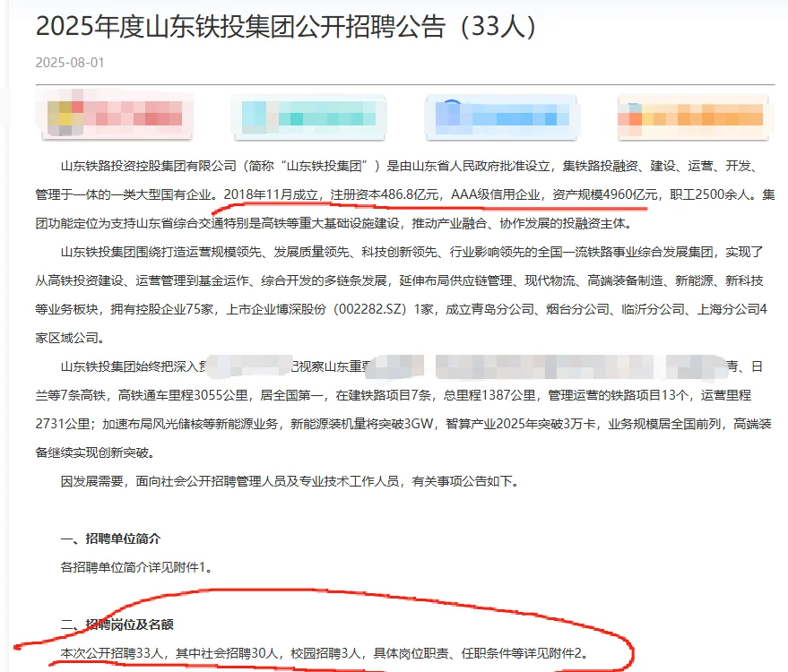The image size is (788, 672).
Task: Click the text 2018年11月成立
Action: (271, 194)
